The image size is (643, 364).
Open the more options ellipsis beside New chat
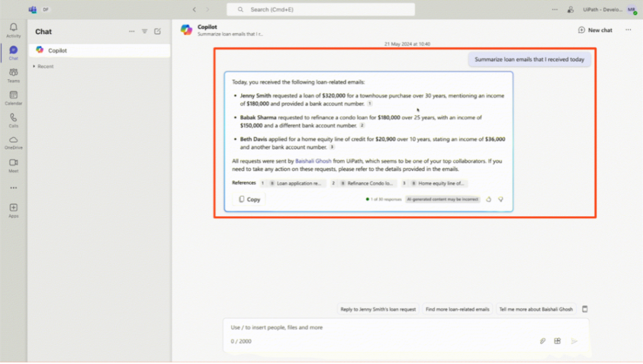[628, 30]
